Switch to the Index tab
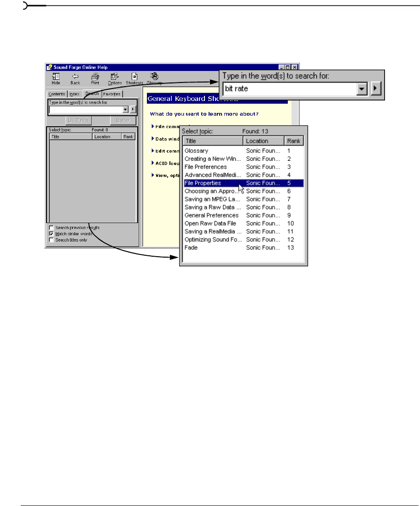 click(x=75, y=94)
